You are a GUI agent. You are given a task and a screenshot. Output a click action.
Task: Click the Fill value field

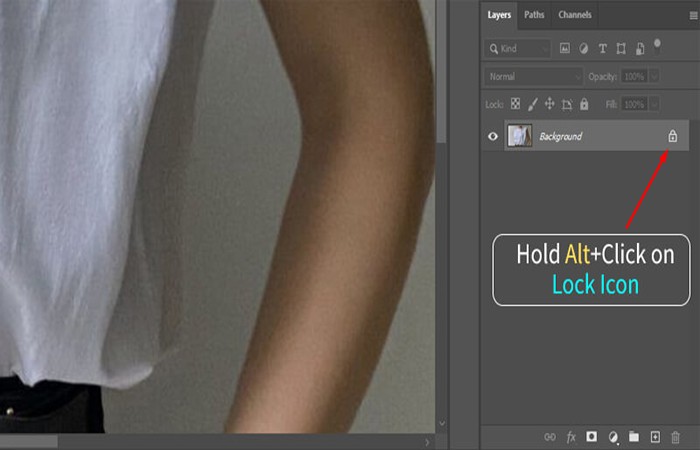pyautogui.click(x=634, y=104)
